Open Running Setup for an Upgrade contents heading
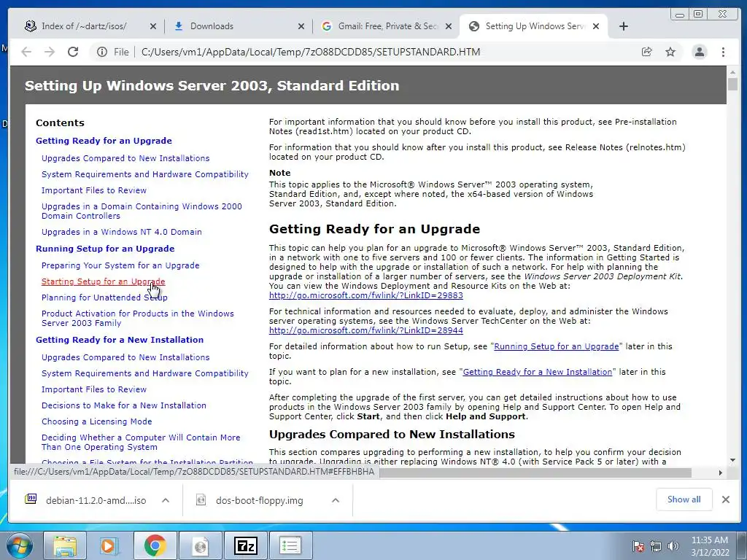The image size is (747, 560). (x=105, y=249)
